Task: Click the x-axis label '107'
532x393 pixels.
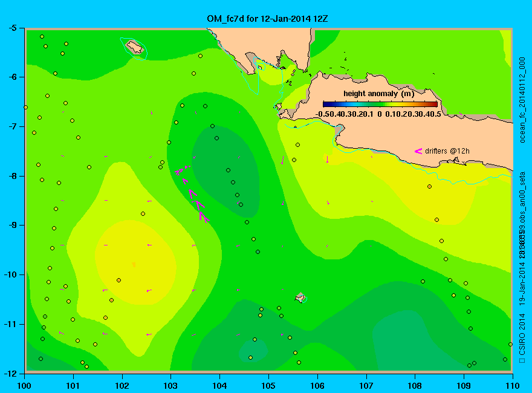Action: pyautogui.click(x=366, y=386)
